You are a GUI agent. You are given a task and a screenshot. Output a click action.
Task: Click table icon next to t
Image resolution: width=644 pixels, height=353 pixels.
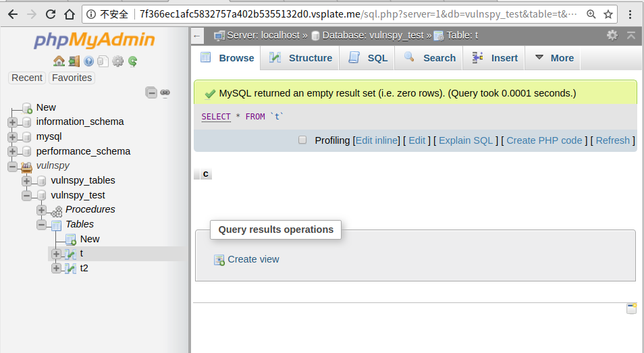(x=71, y=254)
